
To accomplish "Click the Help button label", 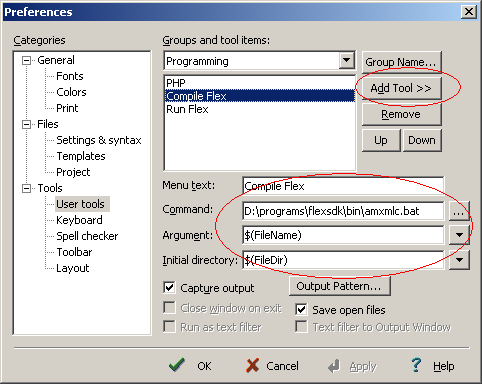I will pyautogui.click(x=443, y=366).
